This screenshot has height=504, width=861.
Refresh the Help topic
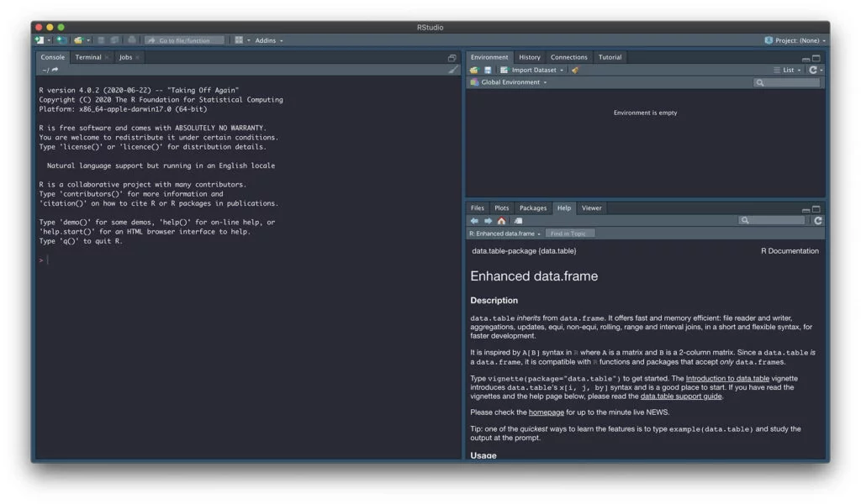817,220
